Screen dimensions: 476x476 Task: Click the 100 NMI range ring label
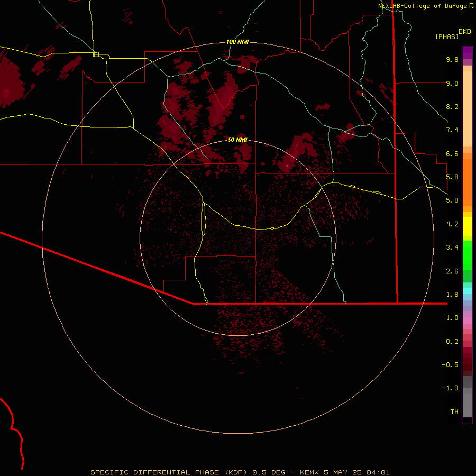tap(237, 42)
